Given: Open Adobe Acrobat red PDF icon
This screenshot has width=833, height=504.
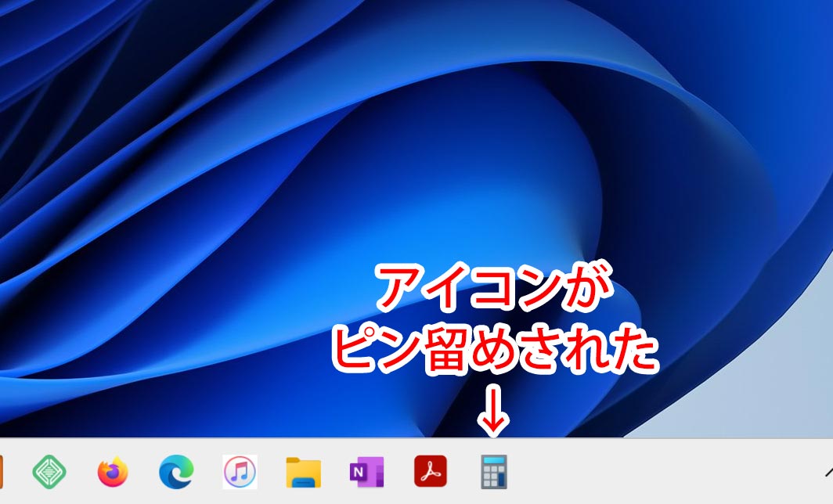Looking at the screenshot, I should (430, 472).
